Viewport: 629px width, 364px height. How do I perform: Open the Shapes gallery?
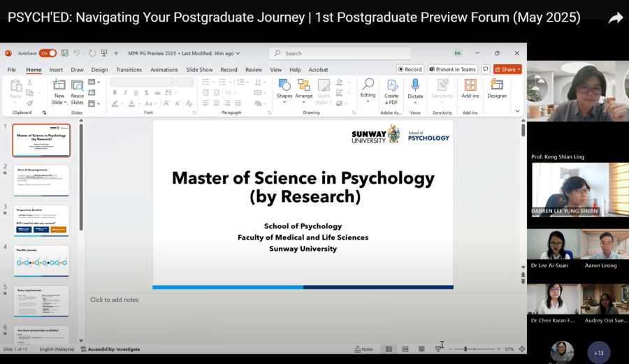point(284,91)
